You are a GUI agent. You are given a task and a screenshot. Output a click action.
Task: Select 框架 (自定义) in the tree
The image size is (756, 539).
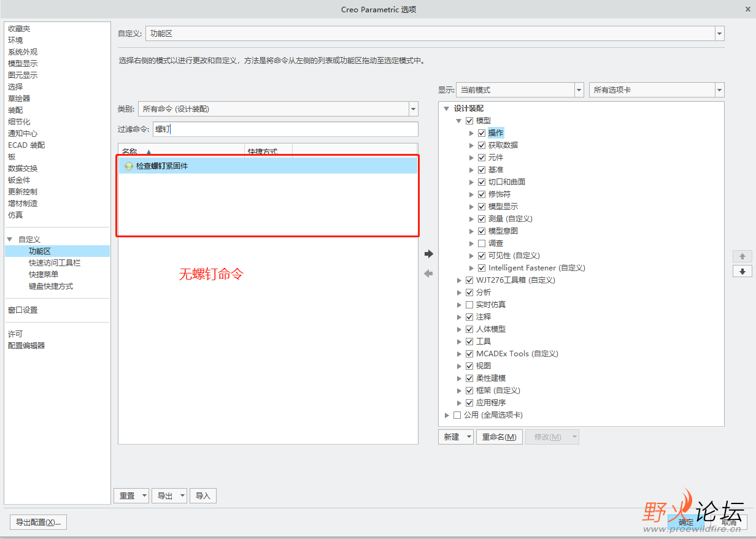click(x=498, y=391)
